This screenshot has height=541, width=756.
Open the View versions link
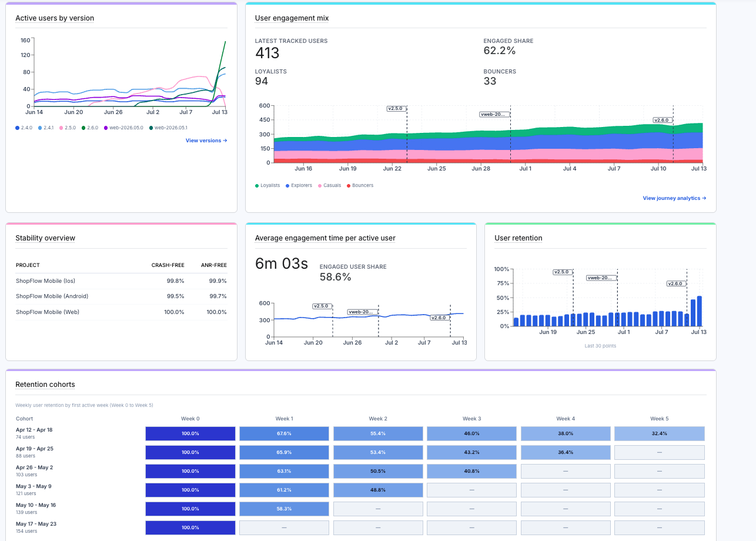206,141
